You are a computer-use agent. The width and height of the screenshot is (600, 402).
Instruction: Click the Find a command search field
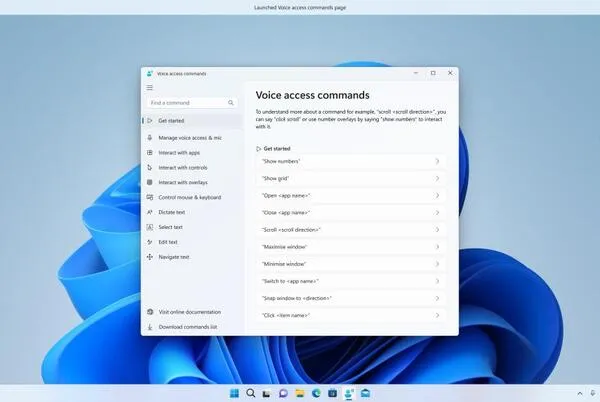click(x=192, y=103)
